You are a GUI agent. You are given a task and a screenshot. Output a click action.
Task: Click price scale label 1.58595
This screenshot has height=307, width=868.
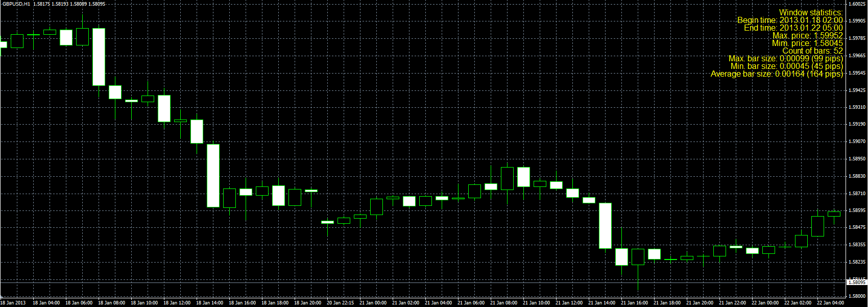click(x=857, y=210)
